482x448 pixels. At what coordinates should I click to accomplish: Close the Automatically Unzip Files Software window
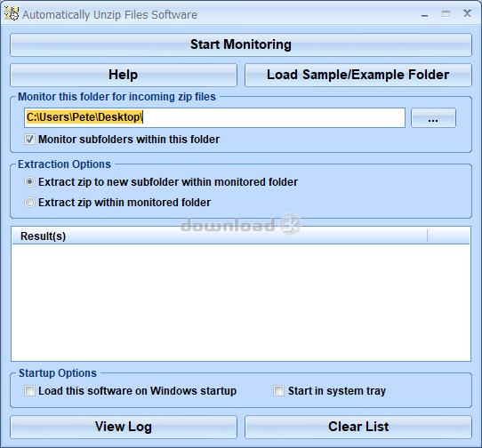tap(467, 14)
